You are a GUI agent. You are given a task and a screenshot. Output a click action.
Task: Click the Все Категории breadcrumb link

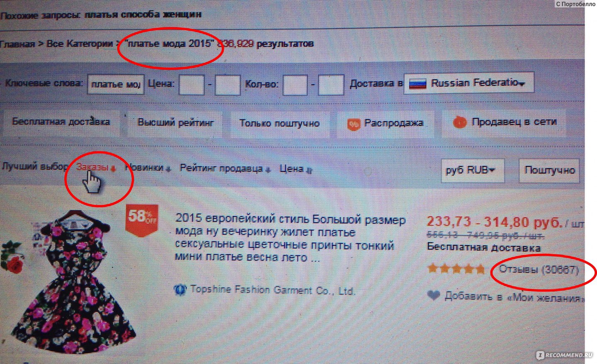(80, 44)
